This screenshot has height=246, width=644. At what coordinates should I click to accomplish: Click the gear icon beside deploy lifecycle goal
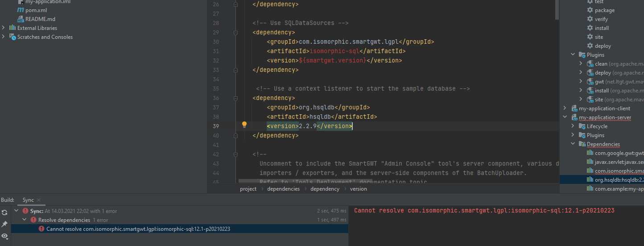590,46
